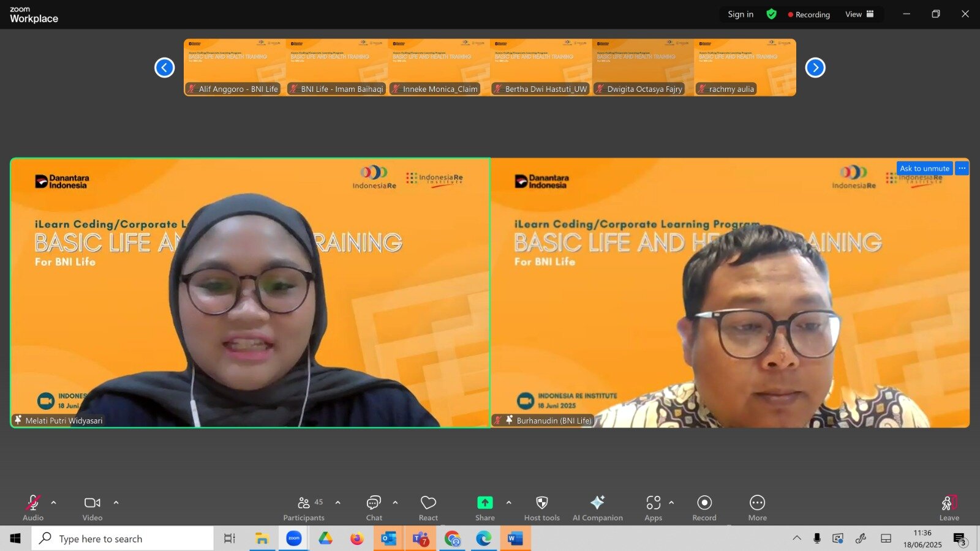
Task: Expand chat options arrow
Action: [395, 503]
